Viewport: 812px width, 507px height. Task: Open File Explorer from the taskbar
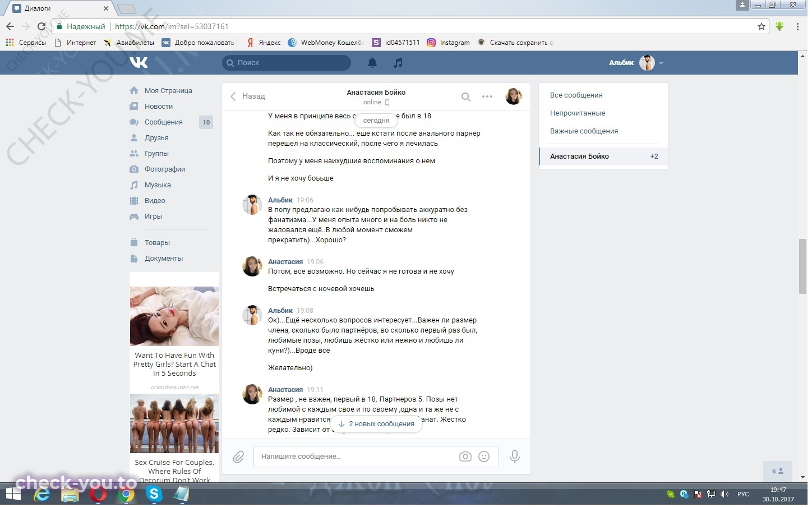[70, 495]
